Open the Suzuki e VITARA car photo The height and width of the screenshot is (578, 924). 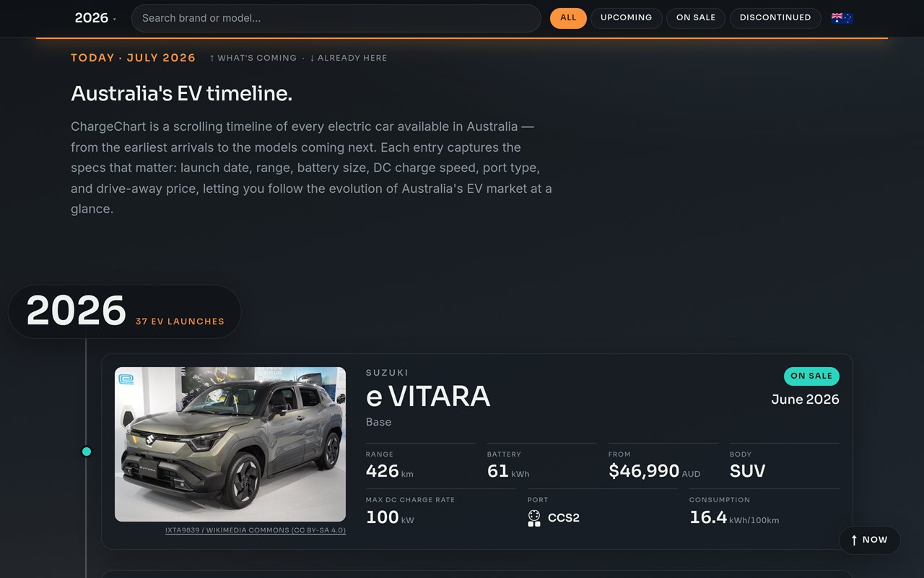coord(230,444)
